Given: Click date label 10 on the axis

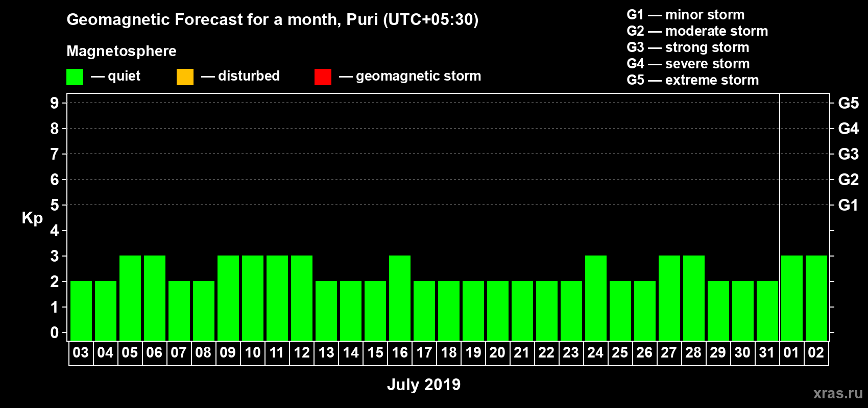Looking at the screenshot, I should tap(252, 352).
